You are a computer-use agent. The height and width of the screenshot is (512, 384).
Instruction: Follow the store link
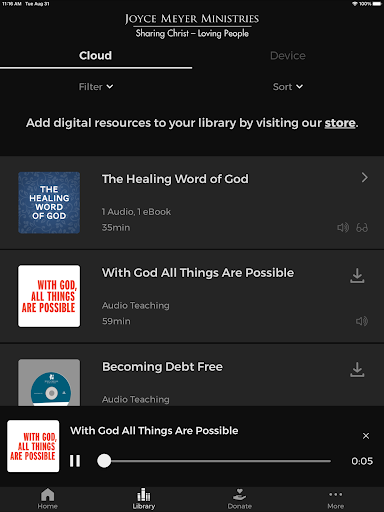[x=340, y=123]
